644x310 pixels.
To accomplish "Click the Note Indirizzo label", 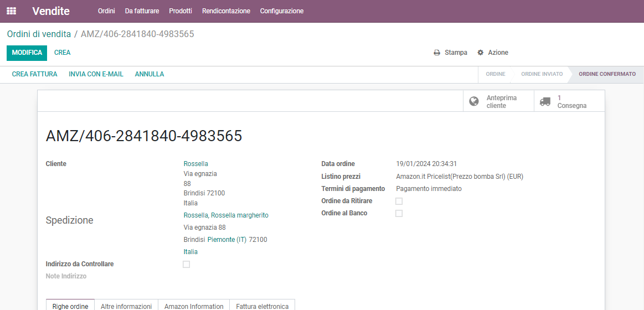I will [x=66, y=276].
